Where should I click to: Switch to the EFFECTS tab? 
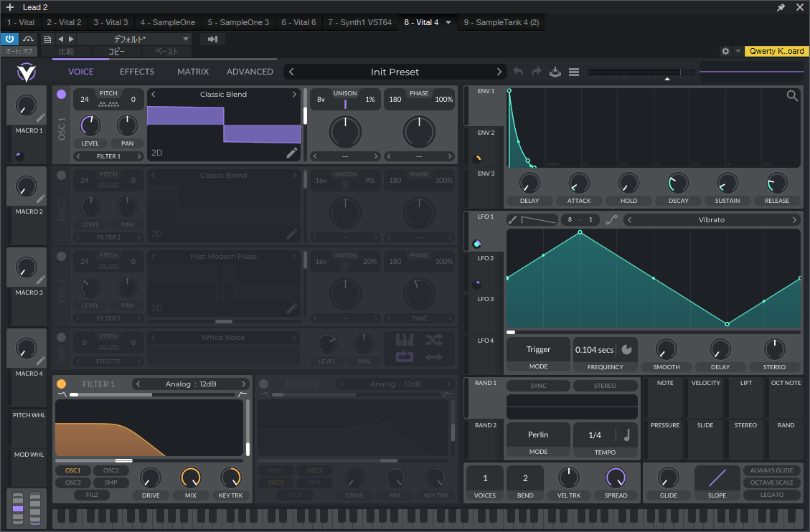(x=136, y=72)
